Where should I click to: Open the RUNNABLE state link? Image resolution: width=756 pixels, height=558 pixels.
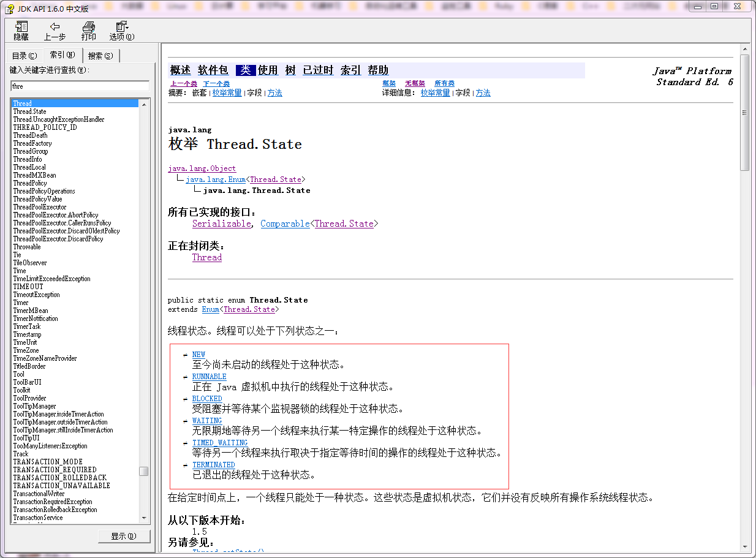[210, 377]
